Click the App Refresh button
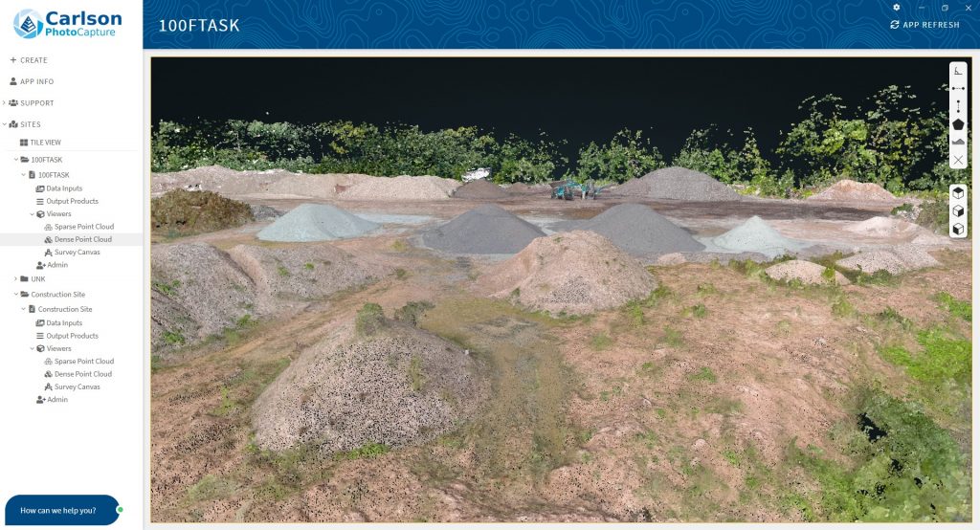 (x=924, y=25)
